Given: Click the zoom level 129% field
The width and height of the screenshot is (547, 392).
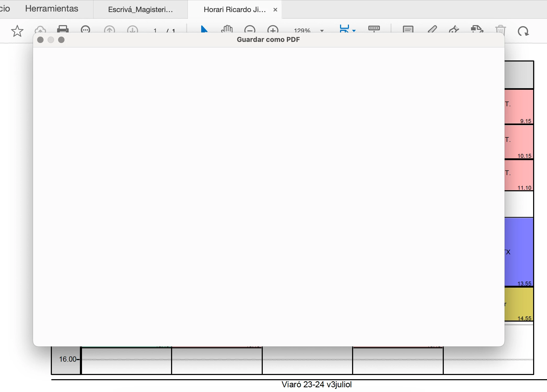Looking at the screenshot, I should [302, 30].
